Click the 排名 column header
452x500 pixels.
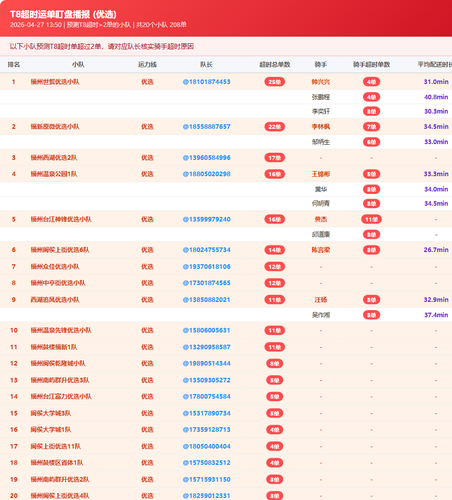click(14, 64)
